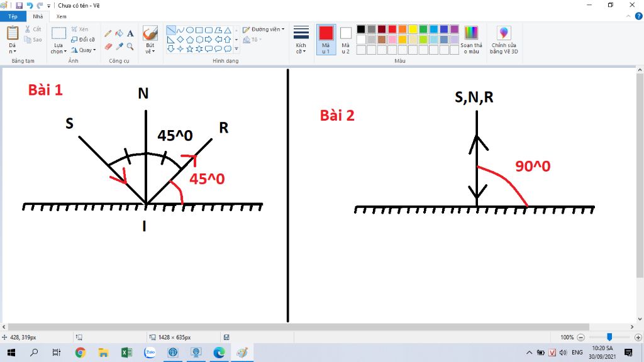The width and height of the screenshot is (644, 362).
Task: Open Soạn thảo màu color editor
Action: (471, 40)
